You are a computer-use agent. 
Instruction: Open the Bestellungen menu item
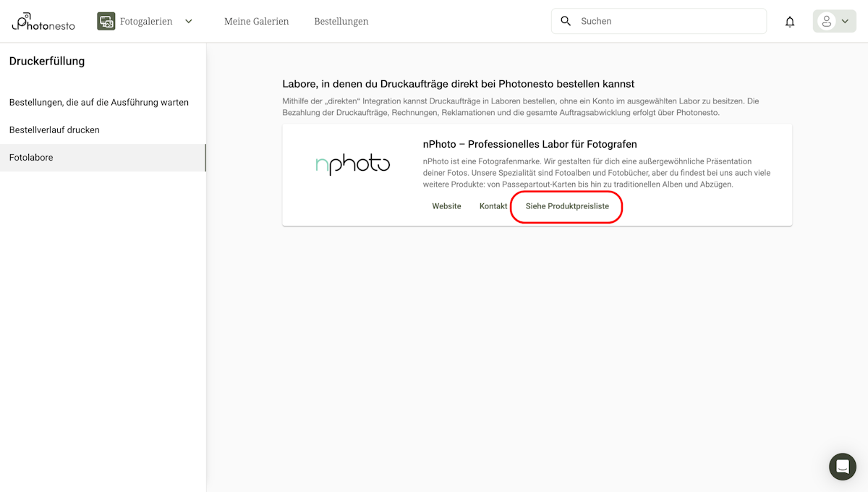click(x=341, y=21)
